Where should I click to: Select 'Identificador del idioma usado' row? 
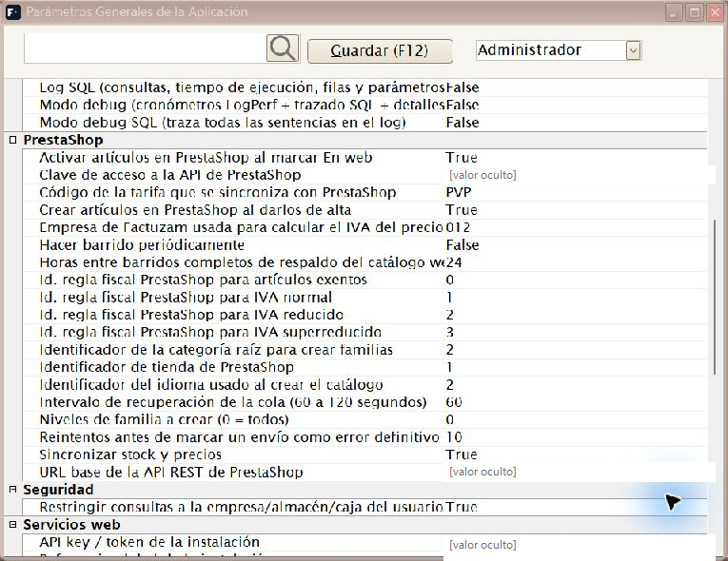coord(364,385)
